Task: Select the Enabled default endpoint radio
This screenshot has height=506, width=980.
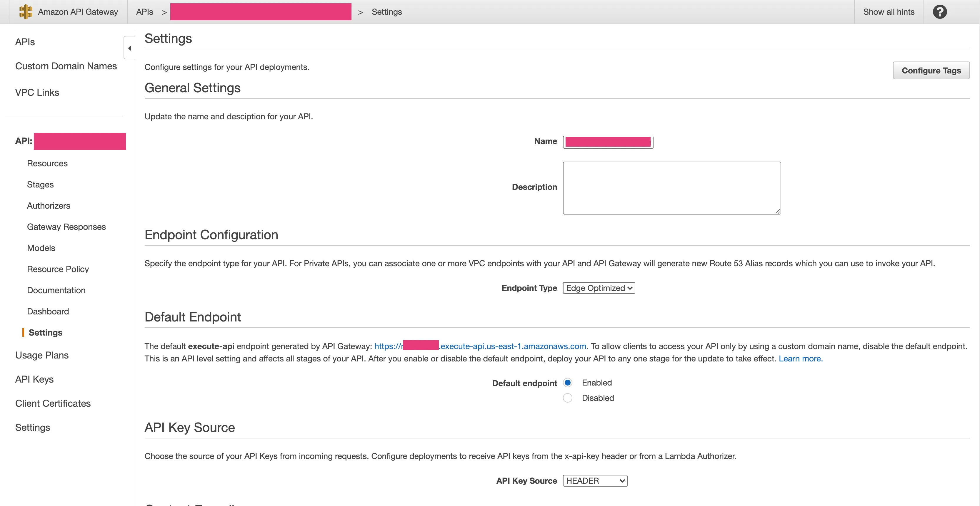Action: 567,383
